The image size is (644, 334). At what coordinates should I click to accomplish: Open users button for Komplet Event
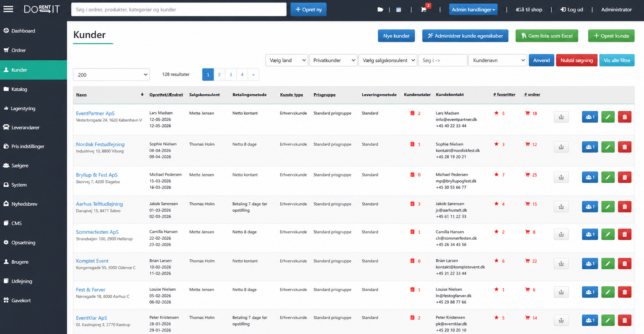coord(590,264)
